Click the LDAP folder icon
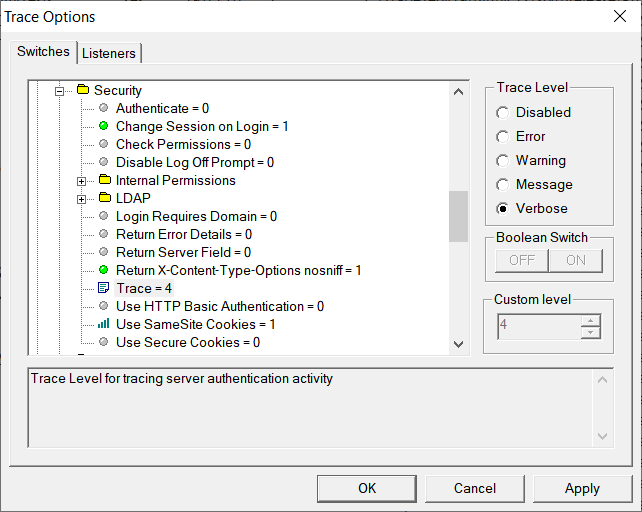The height and width of the screenshot is (512, 642). (x=105, y=198)
